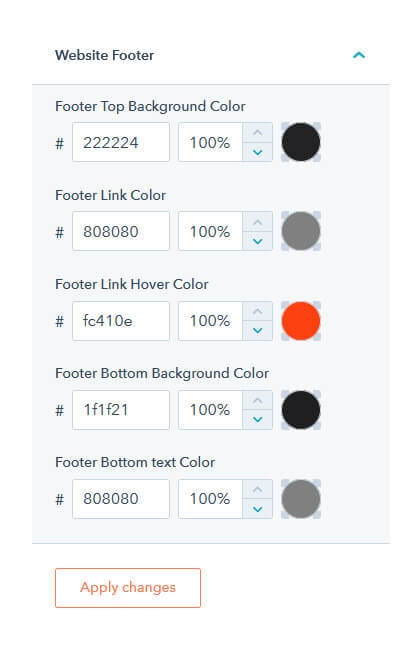Decrease Footer Link Color opacity
Viewport: 412px width, 660px height.
pos(258,241)
